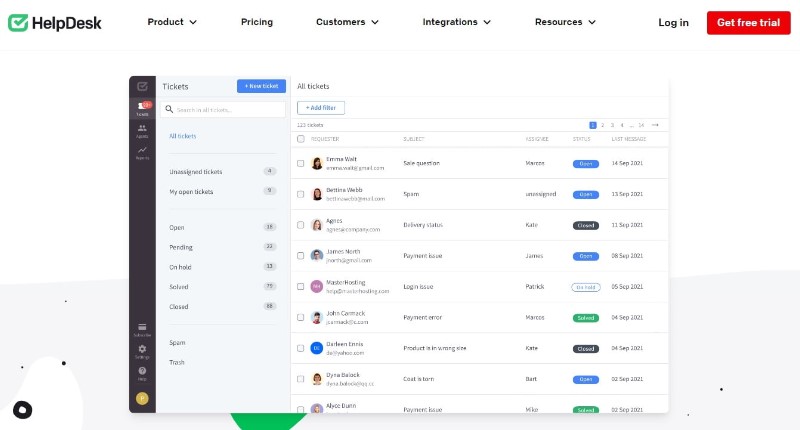Expand the Product dropdown menu
This screenshot has height=430, width=800.
click(x=172, y=22)
